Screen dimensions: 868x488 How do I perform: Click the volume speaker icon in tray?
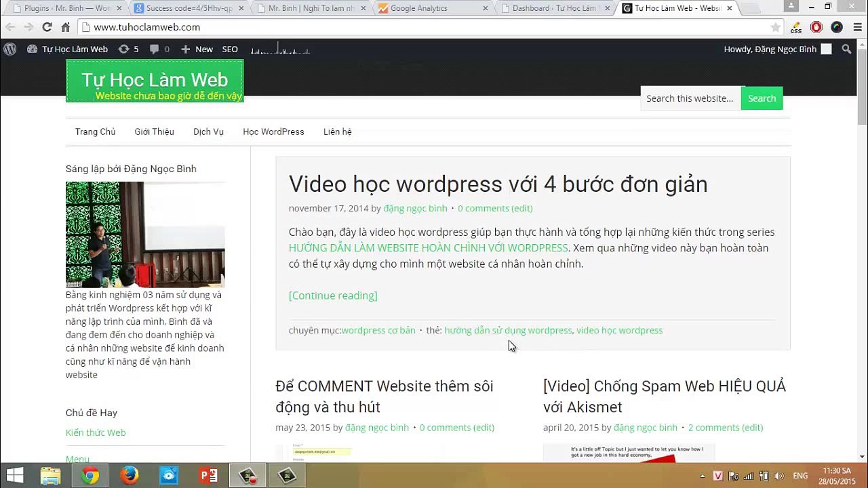tap(779, 476)
